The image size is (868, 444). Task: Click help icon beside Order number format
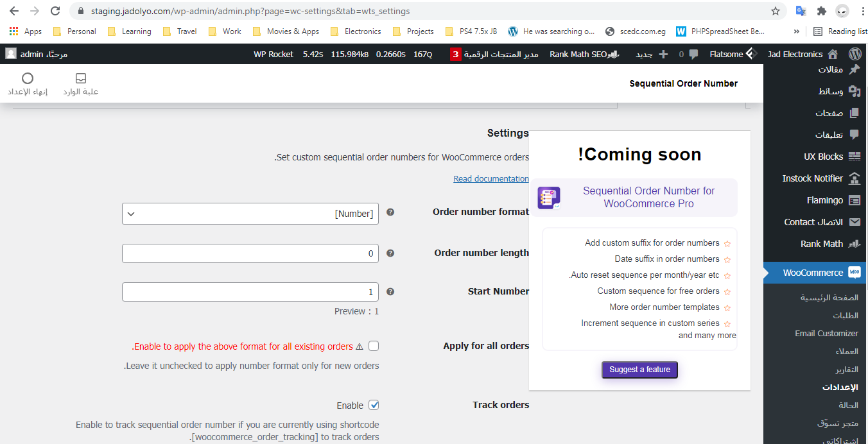(390, 212)
